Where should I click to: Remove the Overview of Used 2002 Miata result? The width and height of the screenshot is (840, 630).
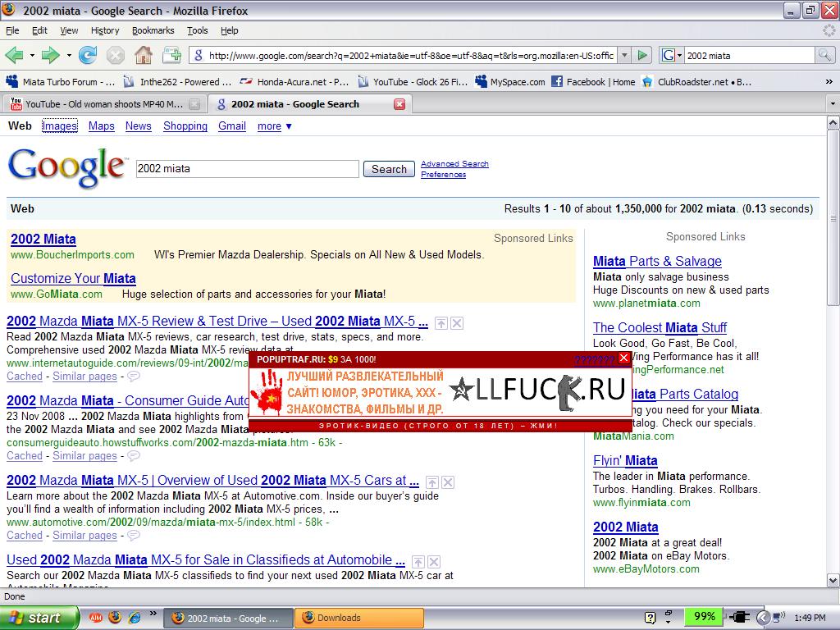[449, 482]
